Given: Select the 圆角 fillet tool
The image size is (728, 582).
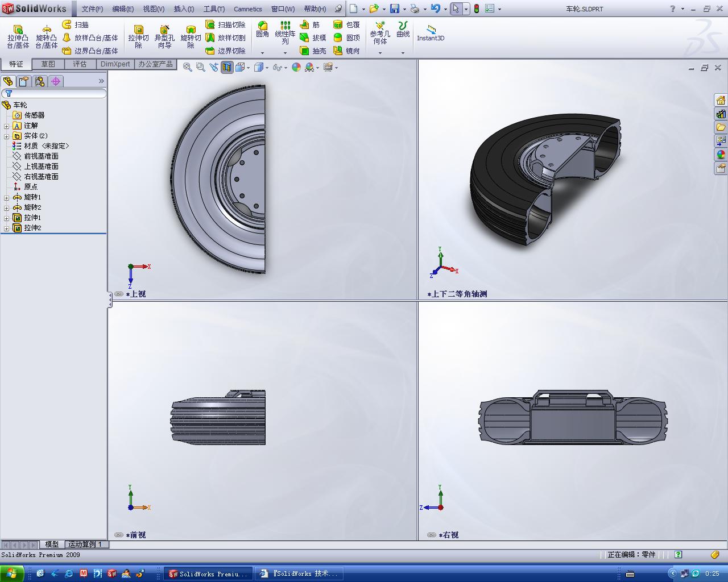Looking at the screenshot, I should [x=262, y=30].
